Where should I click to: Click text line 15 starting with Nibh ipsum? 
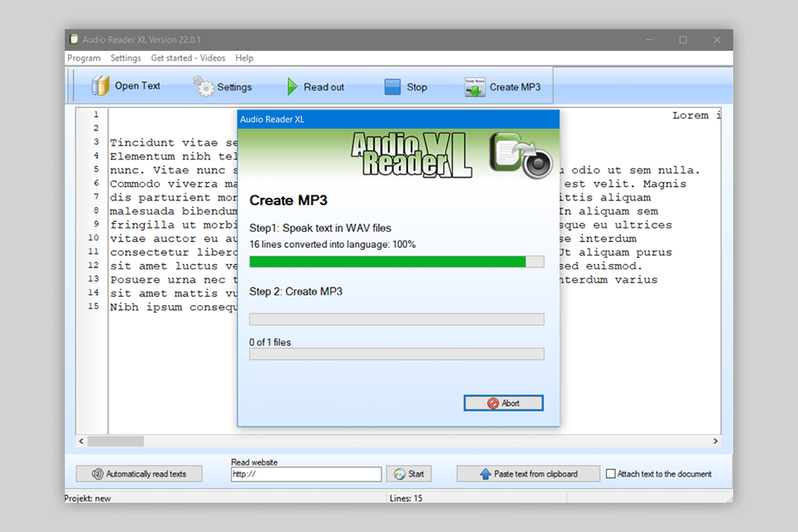coord(174,307)
